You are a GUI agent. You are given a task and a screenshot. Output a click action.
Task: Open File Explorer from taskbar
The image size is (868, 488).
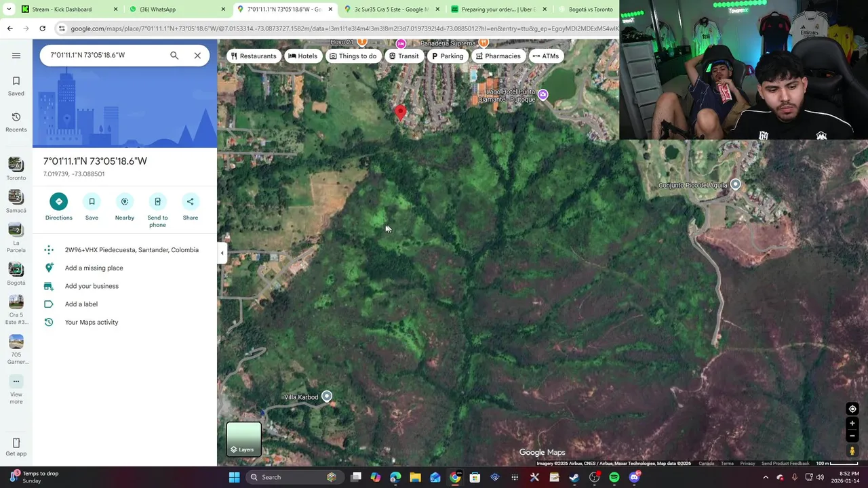coord(415,477)
